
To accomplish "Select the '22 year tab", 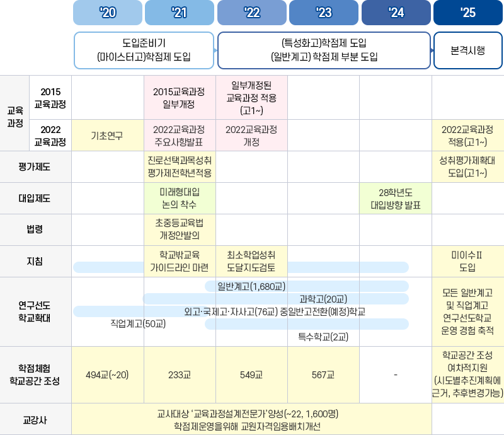I will [x=252, y=13].
